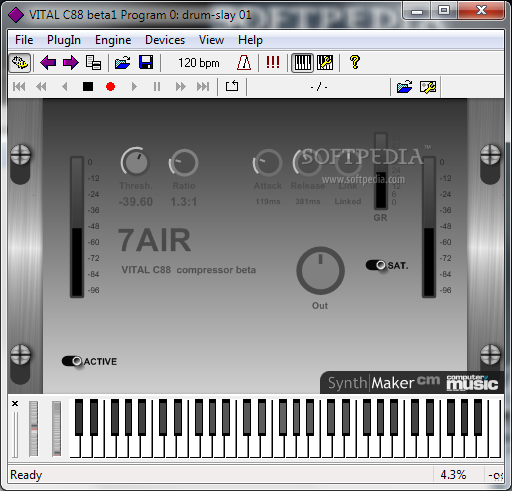512x491 pixels.
Task: Play using the right triangle button
Action: [x=134, y=87]
